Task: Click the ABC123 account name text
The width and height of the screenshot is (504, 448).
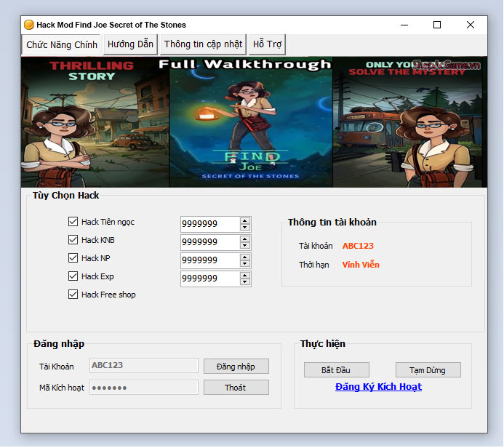Action: tap(358, 246)
